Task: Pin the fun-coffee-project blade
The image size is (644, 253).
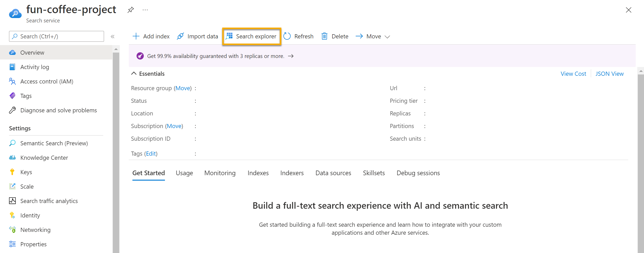Action: tap(131, 10)
